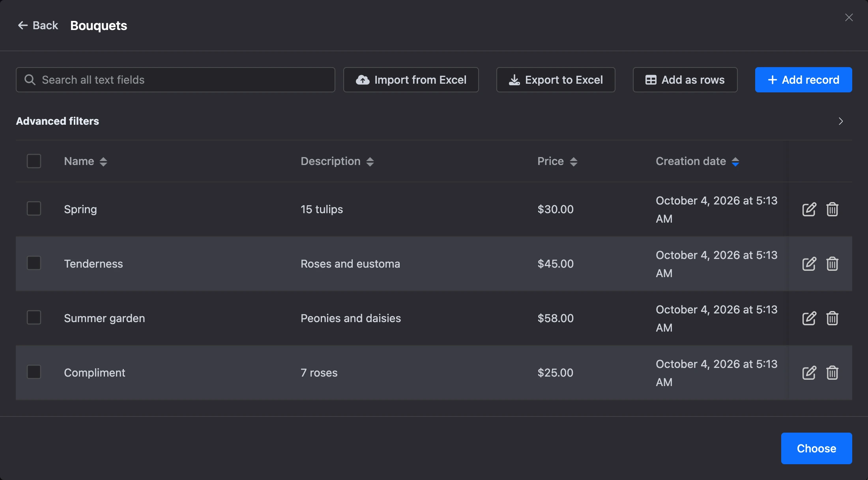
Task: Select the 'Spring' name cell
Action: (x=80, y=209)
